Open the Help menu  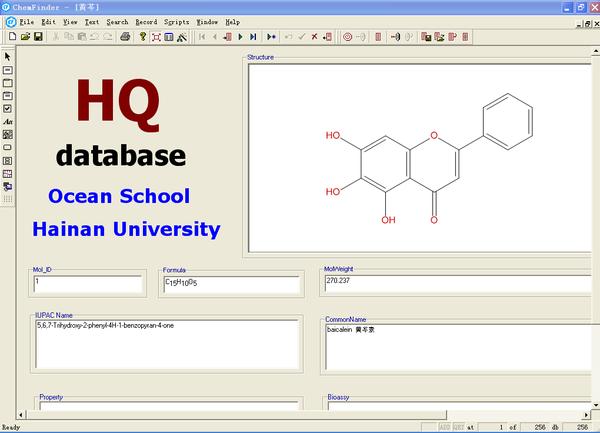[x=232, y=22]
